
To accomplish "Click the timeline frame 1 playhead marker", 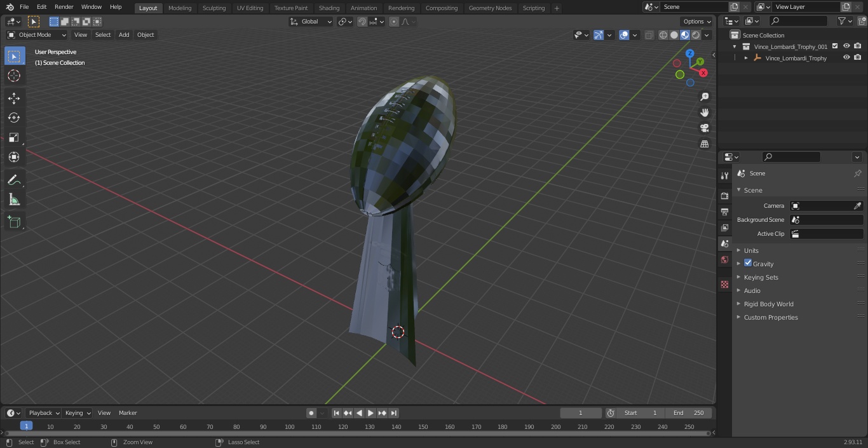I will 26,426.
